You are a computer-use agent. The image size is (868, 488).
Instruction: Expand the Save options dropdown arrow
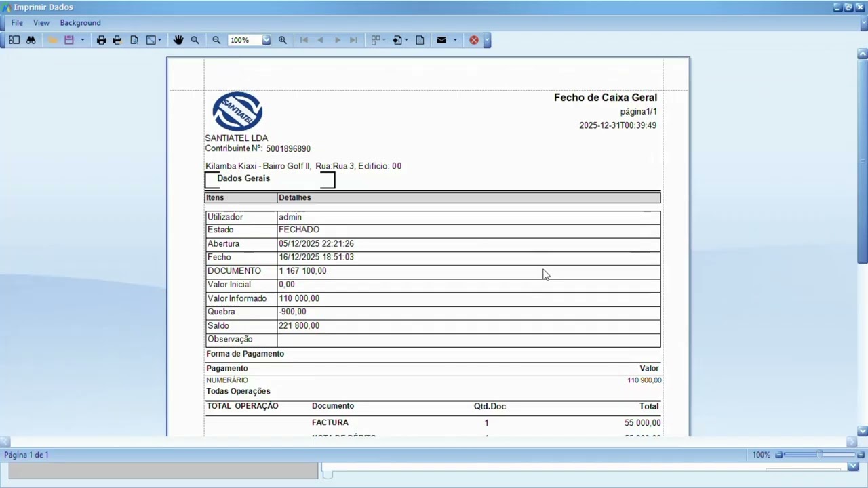(83, 40)
